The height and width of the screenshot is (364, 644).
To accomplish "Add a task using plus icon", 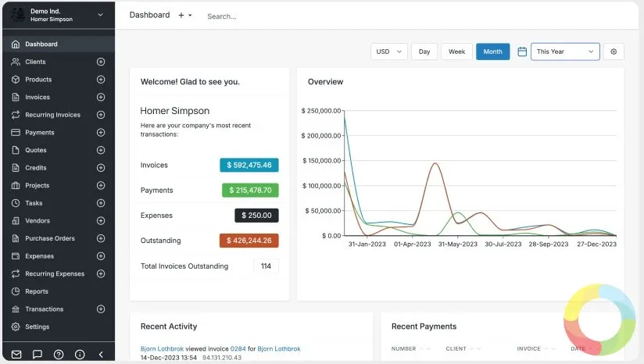I will click(x=101, y=203).
